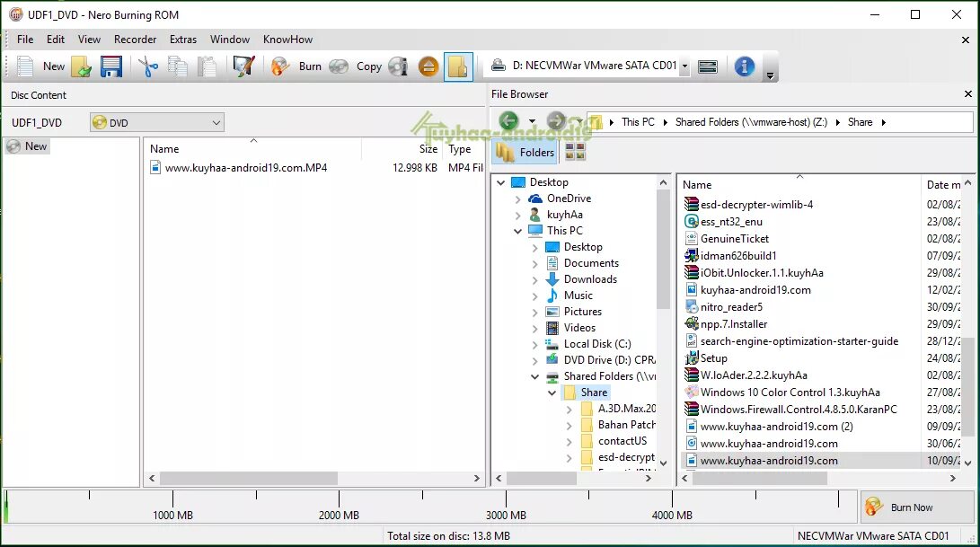980x547 pixels.
Task: Open the Recorder menu
Action: click(x=135, y=40)
